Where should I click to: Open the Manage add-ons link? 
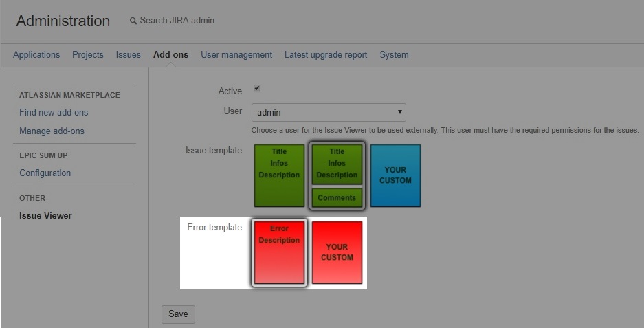point(52,131)
